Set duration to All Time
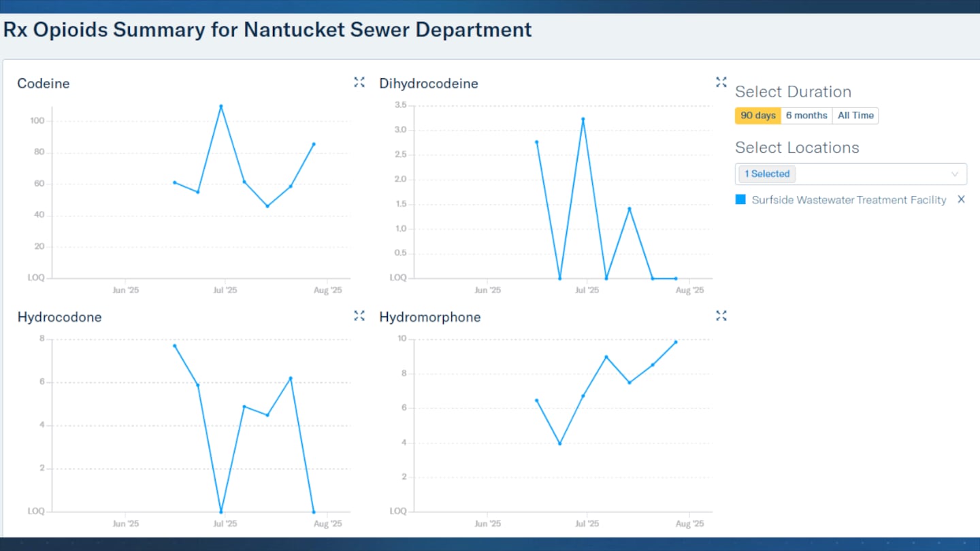980x551 pixels. click(x=855, y=116)
